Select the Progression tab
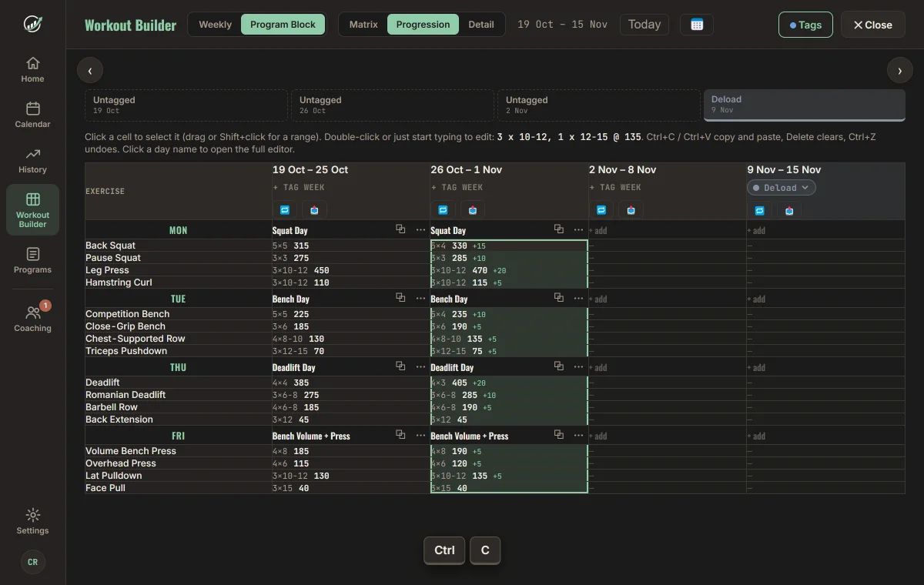 (423, 25)
